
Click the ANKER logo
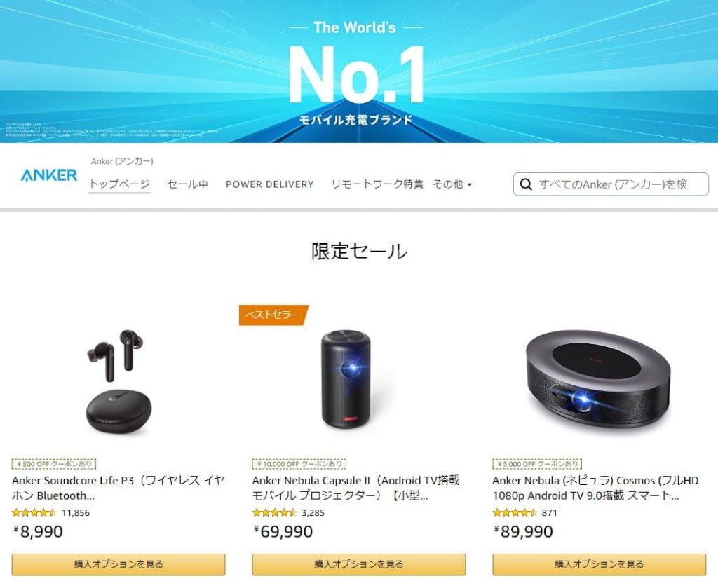pyautogui.click(x=48, y=175)
